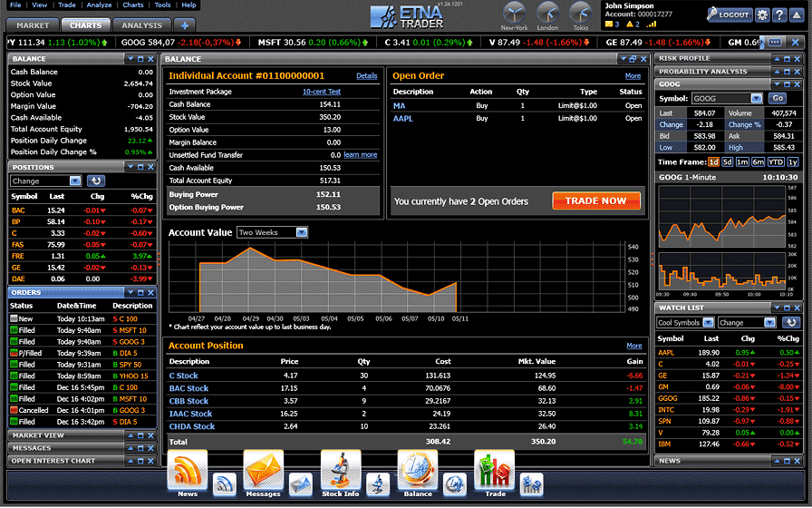The height and width of the screenshot is (508, 812).
Task: Click status icon of P/Filled order
Action: pos(14,353)
